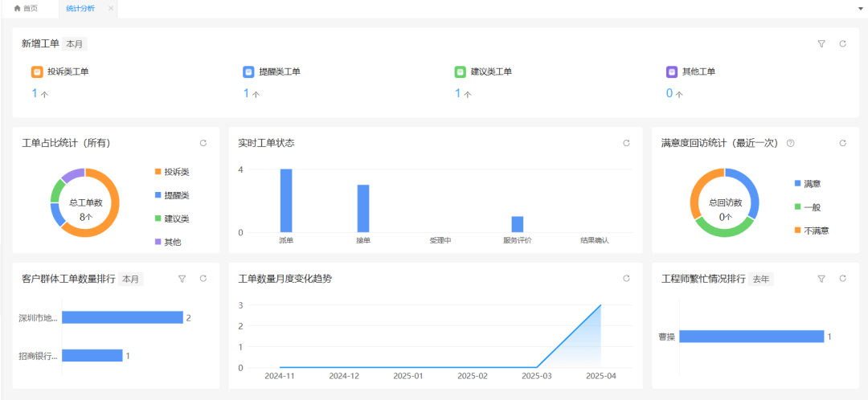Open 本月 period selector in 新增工单
Image resolution: width=868 pixels, height=400 pixels.
[75, 44]
